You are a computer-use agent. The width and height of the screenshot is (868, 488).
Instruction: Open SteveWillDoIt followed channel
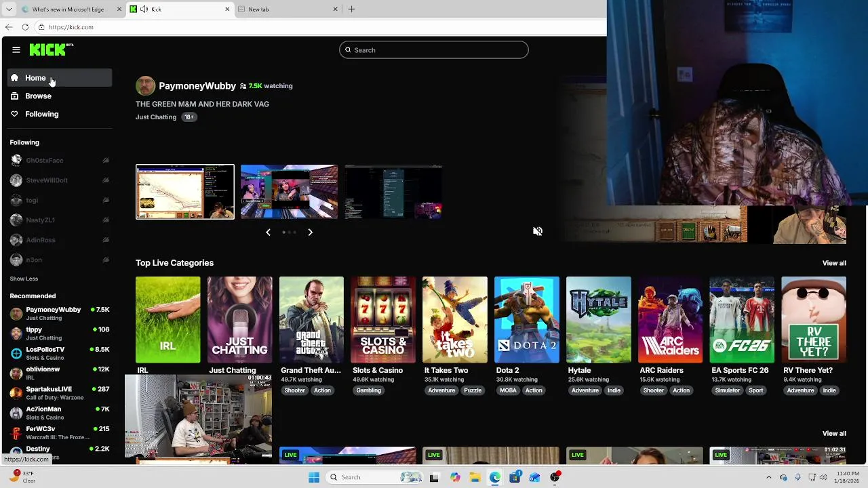[60, 180]
